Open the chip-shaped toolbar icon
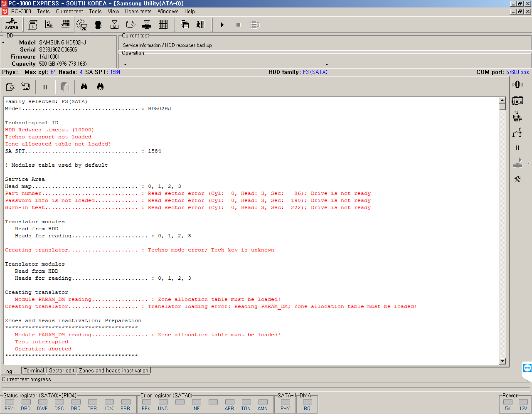This screenshot has height=414, width=532. (98, 25)
